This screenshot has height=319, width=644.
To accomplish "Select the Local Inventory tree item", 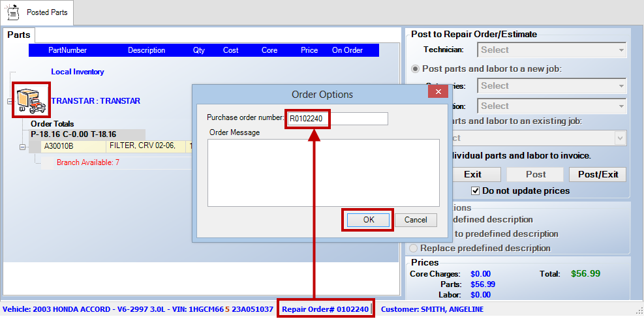I will pos(77,72).
